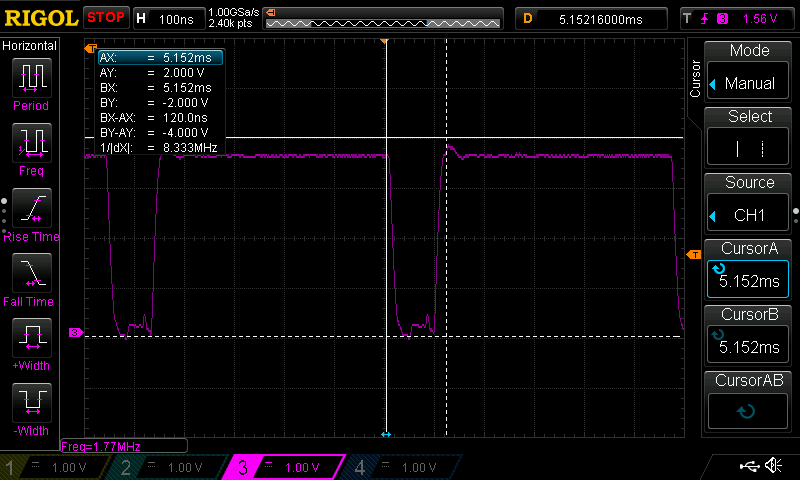This screenshot has height=480, width=800.
Task: Click the horizontal timebase 100ns field
Action: point(168,19)
